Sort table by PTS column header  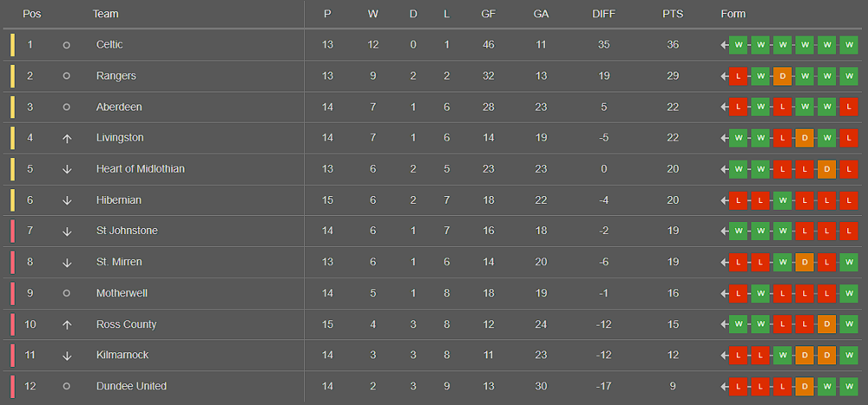[x=673, y=14]
